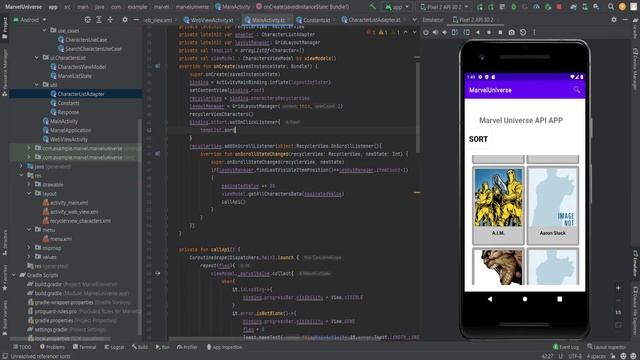This screenshot has width=640, height=360.
Task: Click the red Stop app button
Action: pos(559,7)
